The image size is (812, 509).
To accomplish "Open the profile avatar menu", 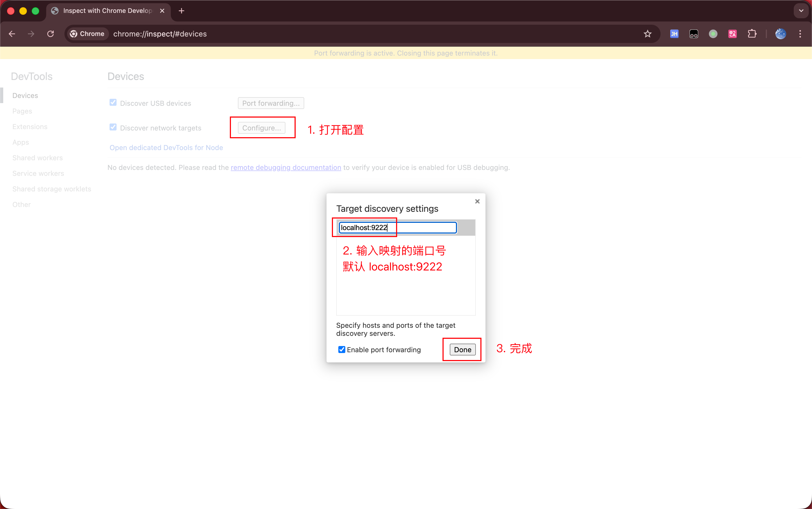I will pos(780,34).
